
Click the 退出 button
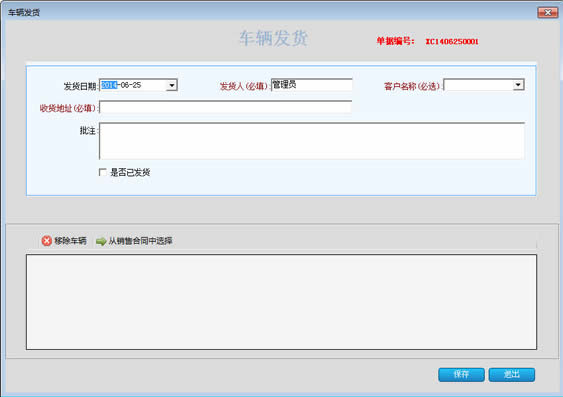pyautogui.click(x=512, y=374)
